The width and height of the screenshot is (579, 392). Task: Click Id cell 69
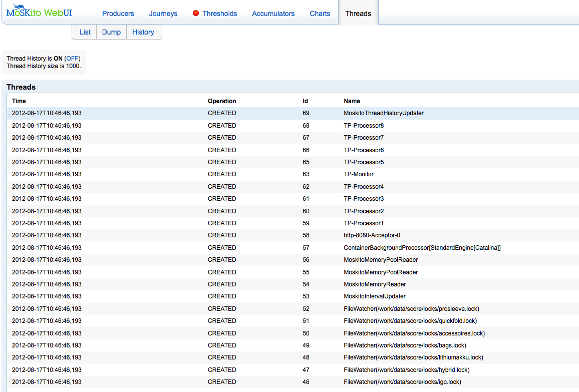coord(306,113)
